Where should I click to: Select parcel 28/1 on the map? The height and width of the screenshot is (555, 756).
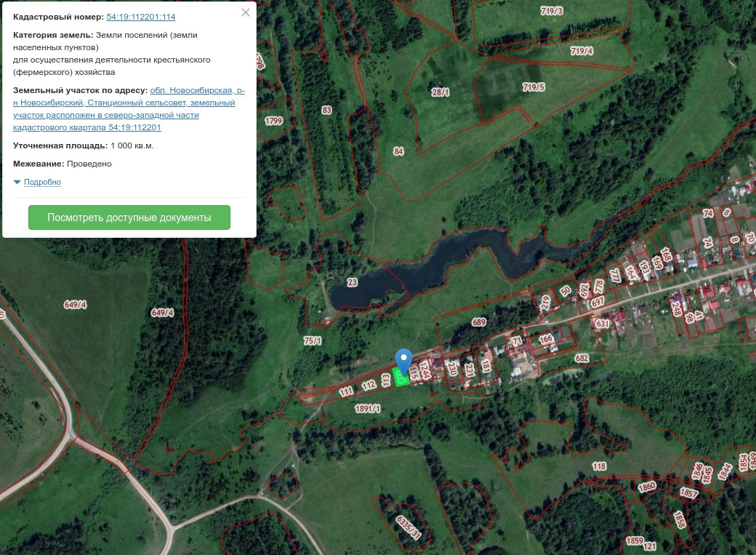click(x=441, y=92)
